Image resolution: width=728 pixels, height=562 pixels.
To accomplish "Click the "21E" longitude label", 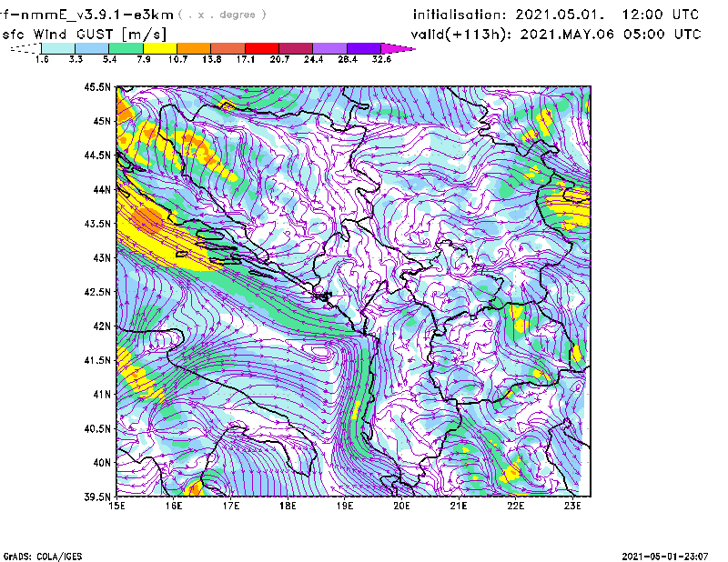I will (x=459, y=506).
